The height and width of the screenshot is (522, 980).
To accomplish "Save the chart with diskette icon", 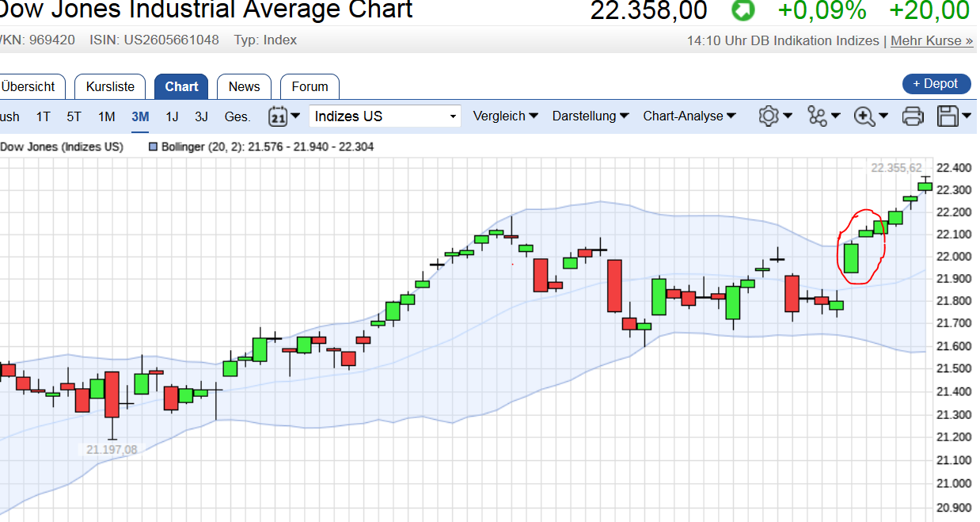I will tap(948, 116).
